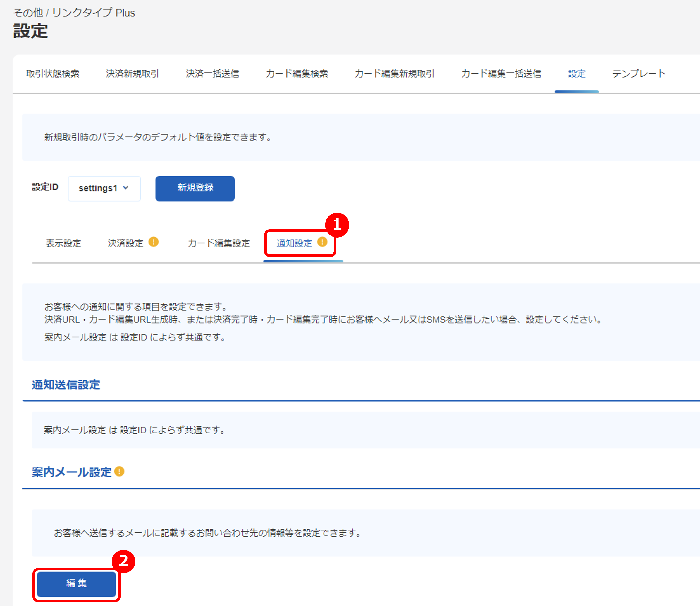Open カード編集一括送信 tab
700x606 pixels.
point(501,73)
